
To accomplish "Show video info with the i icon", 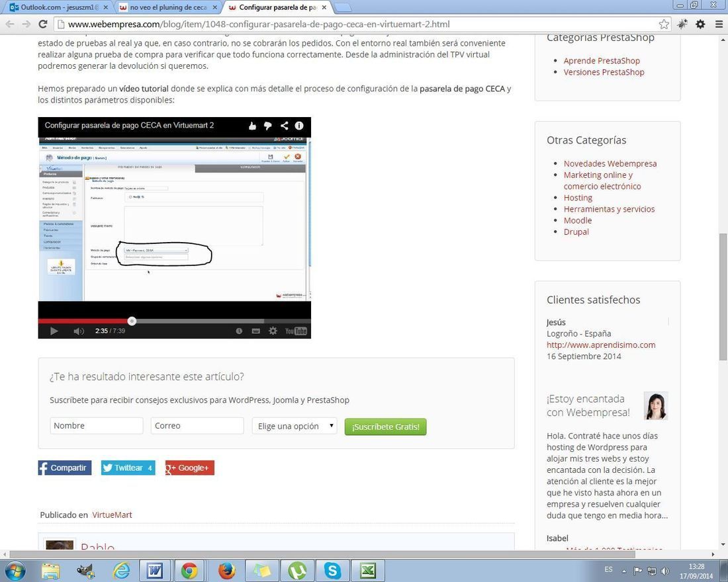I will (299, 126).
